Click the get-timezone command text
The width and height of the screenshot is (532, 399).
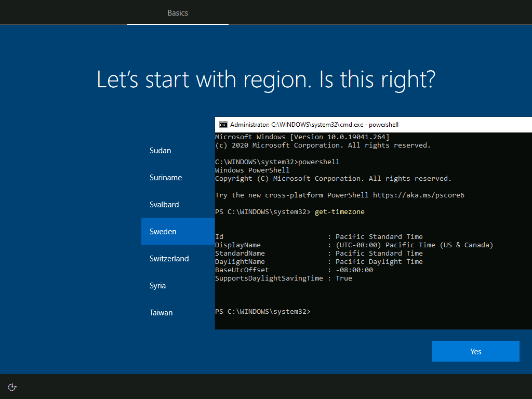340,212
